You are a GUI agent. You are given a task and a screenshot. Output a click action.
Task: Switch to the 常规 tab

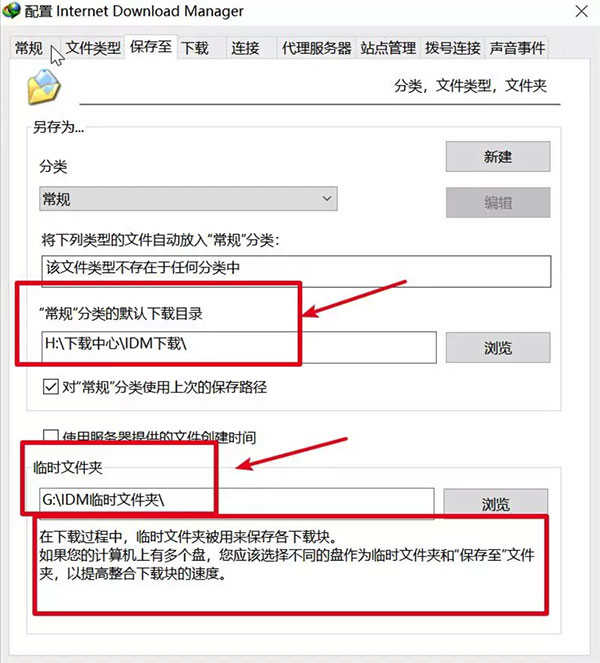pyautogui.click(x=29, y=48)
